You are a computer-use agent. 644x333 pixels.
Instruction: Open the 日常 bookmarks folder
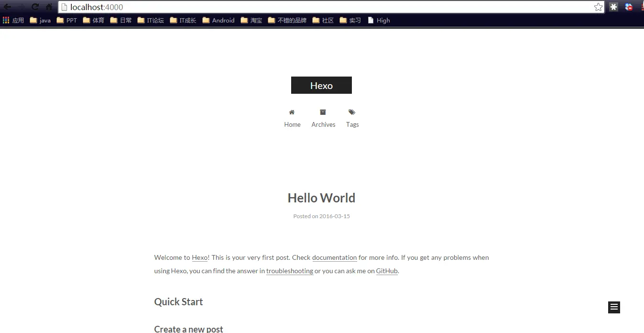[x=120, y=20]
